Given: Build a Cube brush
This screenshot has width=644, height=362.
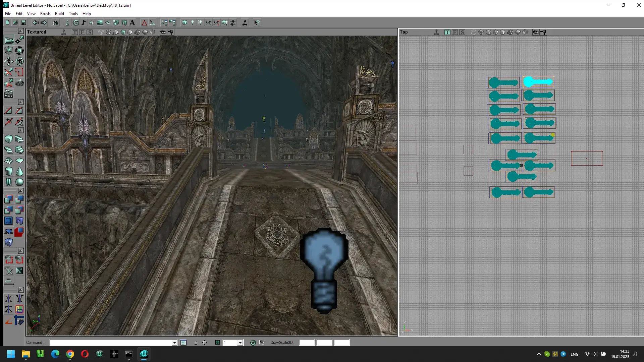Looking at the screenshot, I should [9, 139].
